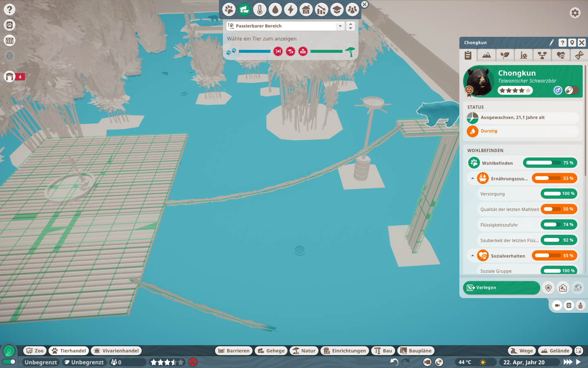This screenshot has height=368, width=588.
Task: Click the red parasol obstruction legend icon
Action: (290, 52)
